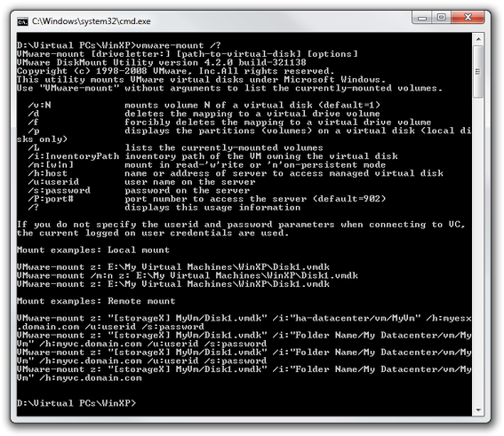Click the '/v:N' option text
Viewport: 504px width, 436px height.
[x=39, y=105]
